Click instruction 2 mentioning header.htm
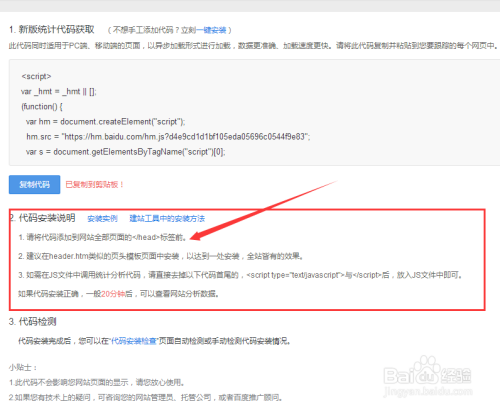 [x=161, y=256]
